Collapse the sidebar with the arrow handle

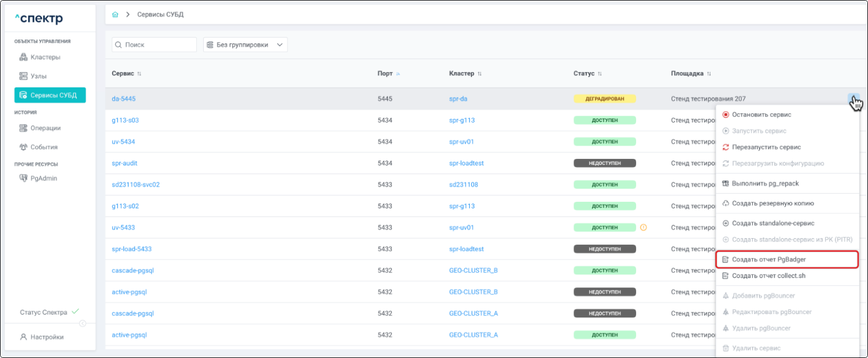click(x=82, y=323)
